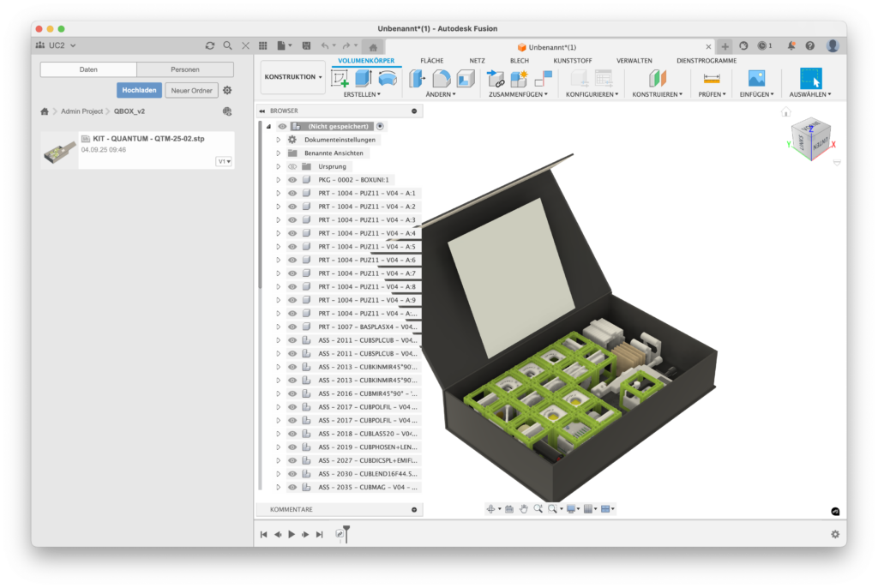
Task: Select the Extrude tool in ERSTELLEN
Action: click(x=364, y=79)
